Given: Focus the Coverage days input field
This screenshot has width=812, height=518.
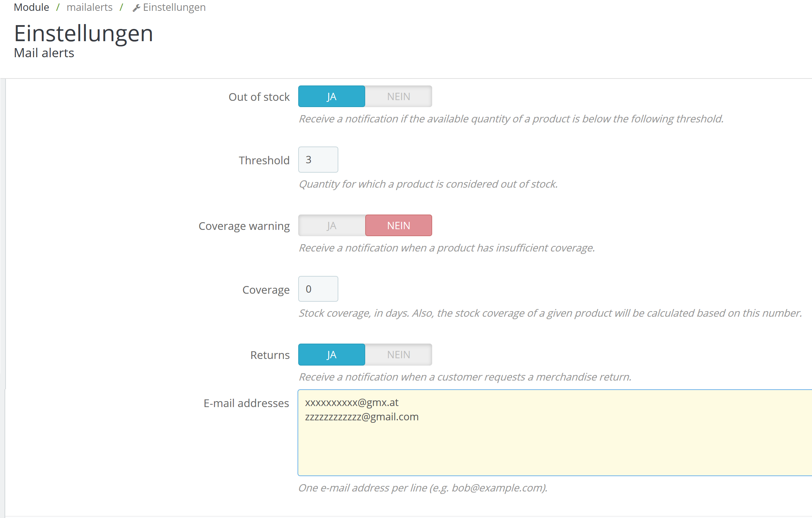Looking at the screenshot, I should click(318, 289).
